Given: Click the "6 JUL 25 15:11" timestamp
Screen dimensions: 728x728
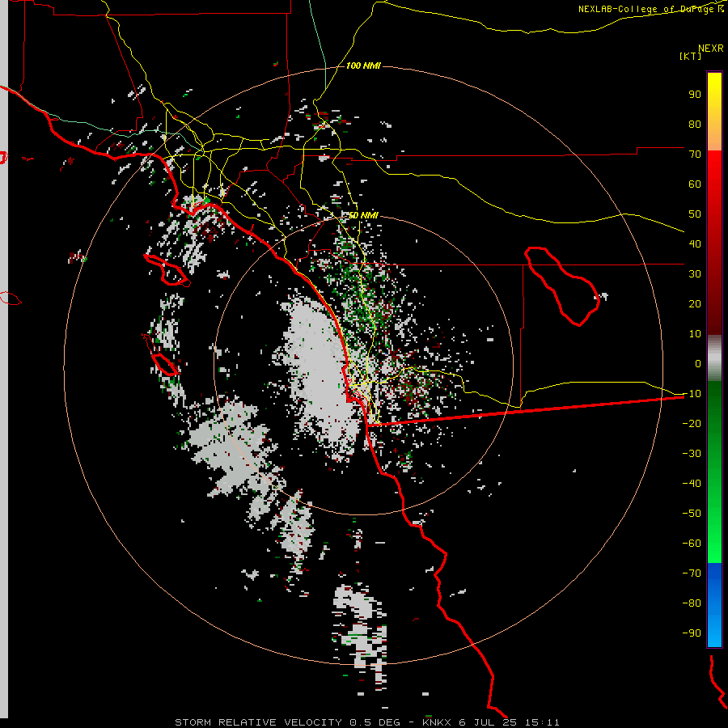Looking at the screenshot, I should tap(510, 722).
